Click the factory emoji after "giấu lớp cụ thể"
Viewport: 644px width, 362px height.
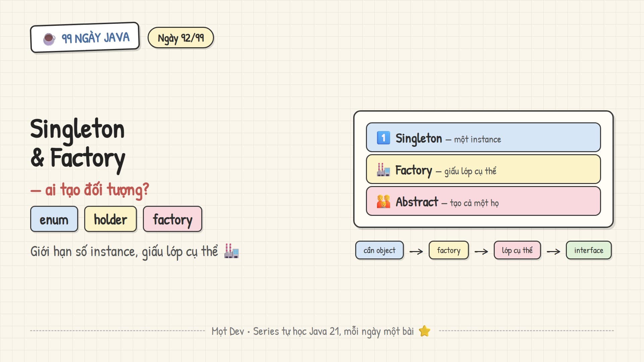tap(232, 251)
